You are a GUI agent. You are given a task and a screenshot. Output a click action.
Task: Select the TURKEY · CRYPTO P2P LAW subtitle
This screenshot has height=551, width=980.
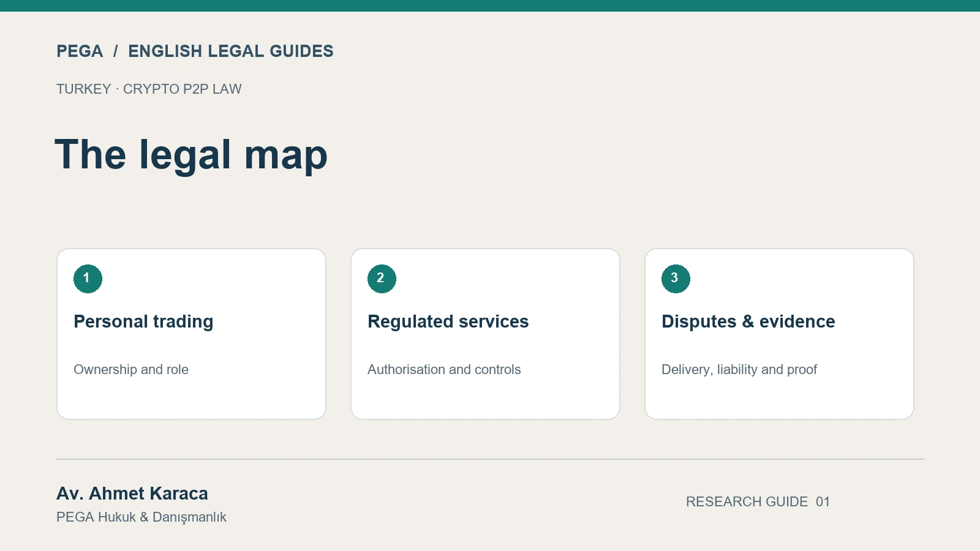pos(149,89)
